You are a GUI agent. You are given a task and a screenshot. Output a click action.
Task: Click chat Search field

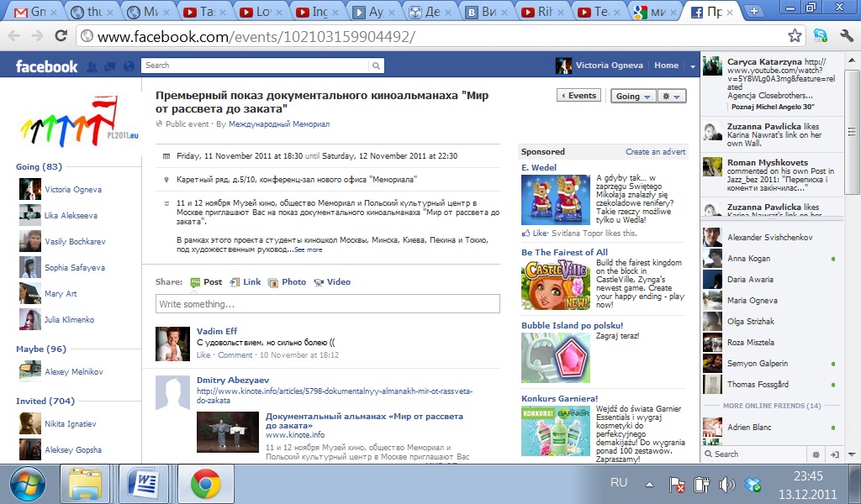pos(755,454)
